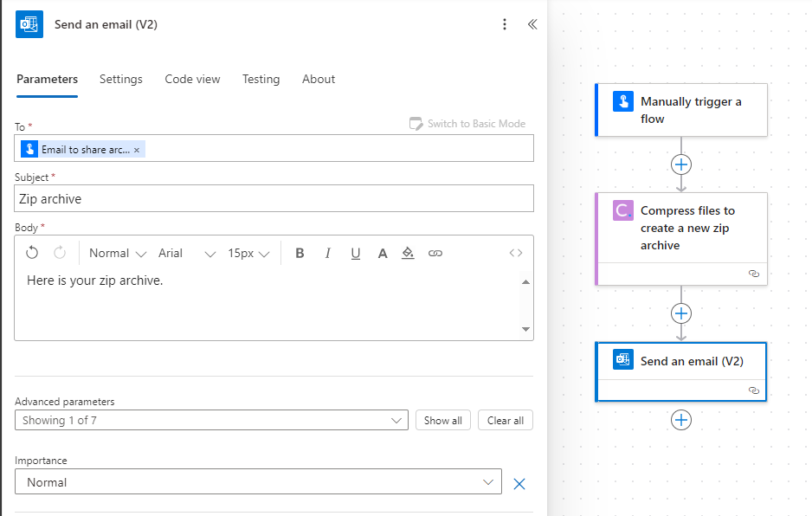Click the Clear all button
This screenshot has width=812, height=516.
click(x=505, y=420)
